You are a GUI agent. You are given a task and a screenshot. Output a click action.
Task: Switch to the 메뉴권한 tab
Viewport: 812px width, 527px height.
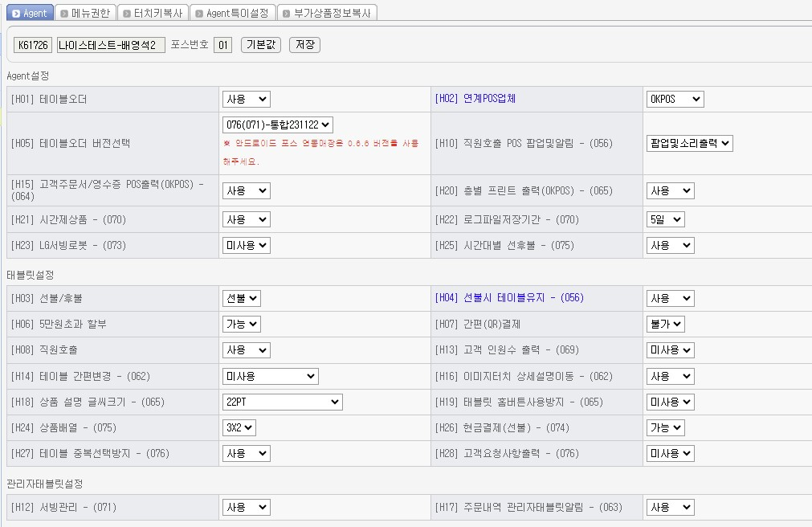coord(86,13)
